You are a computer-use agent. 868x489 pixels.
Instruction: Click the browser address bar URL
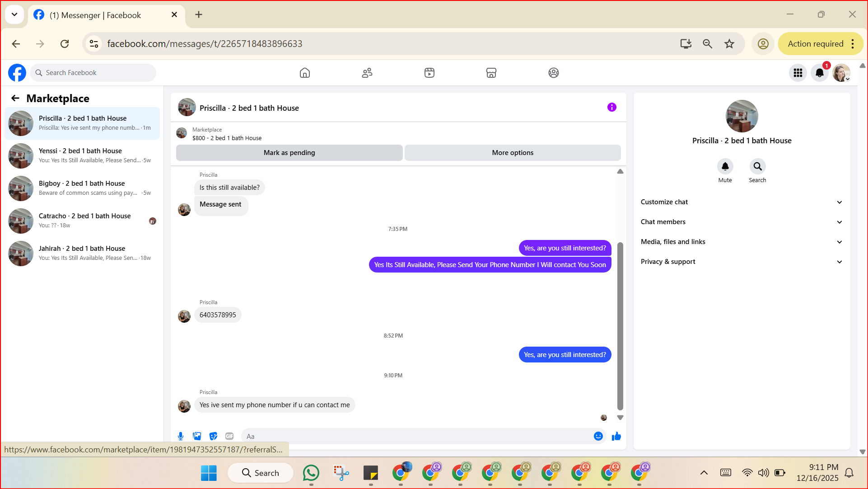tap(205, 44)
